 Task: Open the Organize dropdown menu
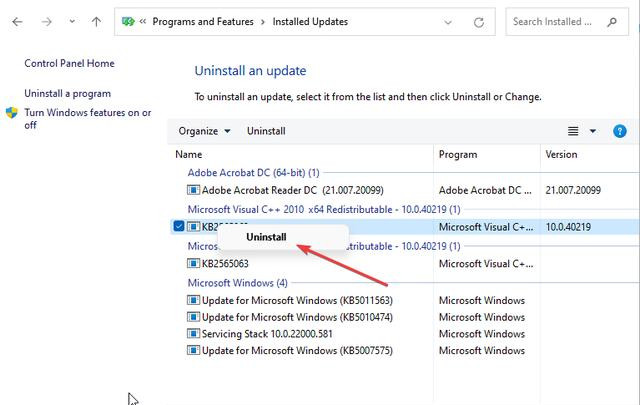click(204, 131)
